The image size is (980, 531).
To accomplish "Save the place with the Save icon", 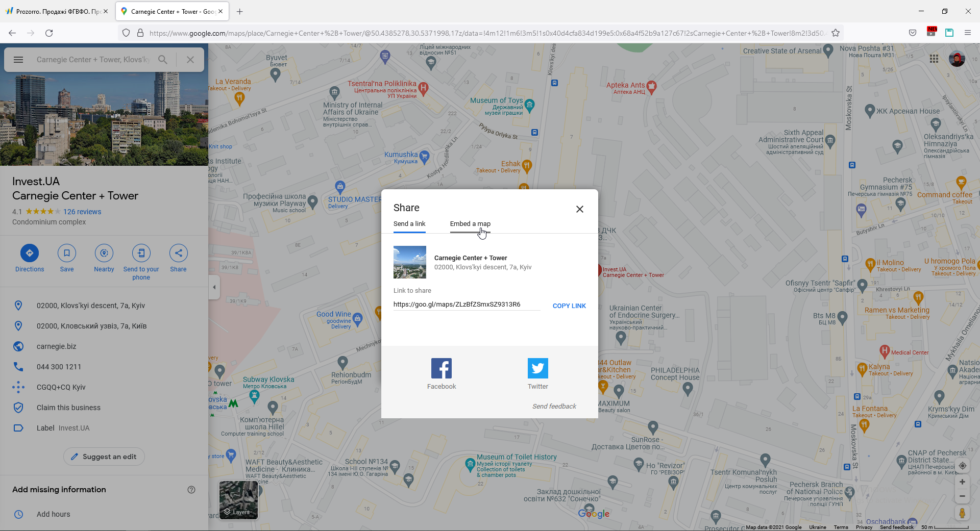I will [x=67, y=253].
